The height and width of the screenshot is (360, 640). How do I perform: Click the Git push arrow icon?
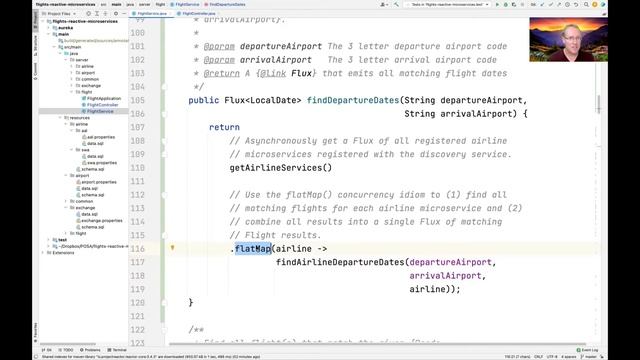tap(559, 4)
